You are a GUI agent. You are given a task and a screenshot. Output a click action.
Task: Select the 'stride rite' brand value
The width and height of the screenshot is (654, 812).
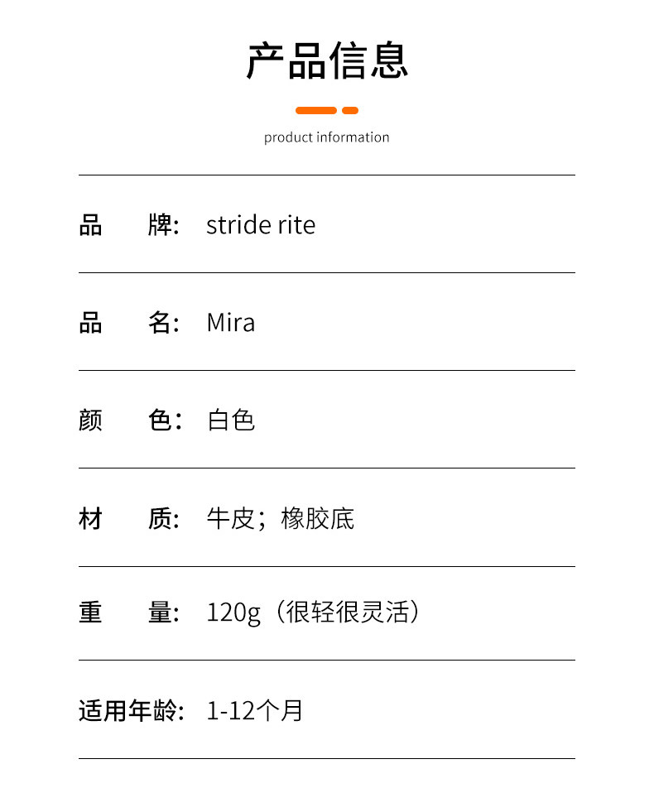260,225
